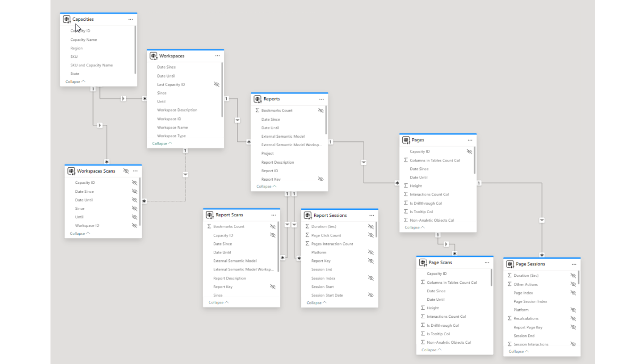Open the more options menu on Reports table
641x364 pixels.
click(321, 99)
